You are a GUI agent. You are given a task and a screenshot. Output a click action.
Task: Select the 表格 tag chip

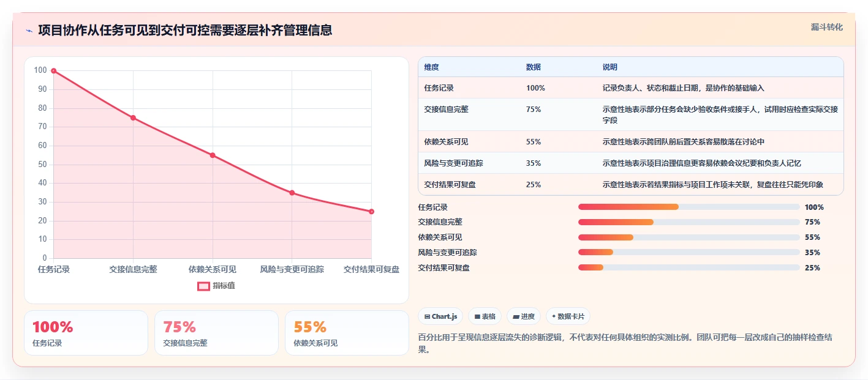point(485,316)
